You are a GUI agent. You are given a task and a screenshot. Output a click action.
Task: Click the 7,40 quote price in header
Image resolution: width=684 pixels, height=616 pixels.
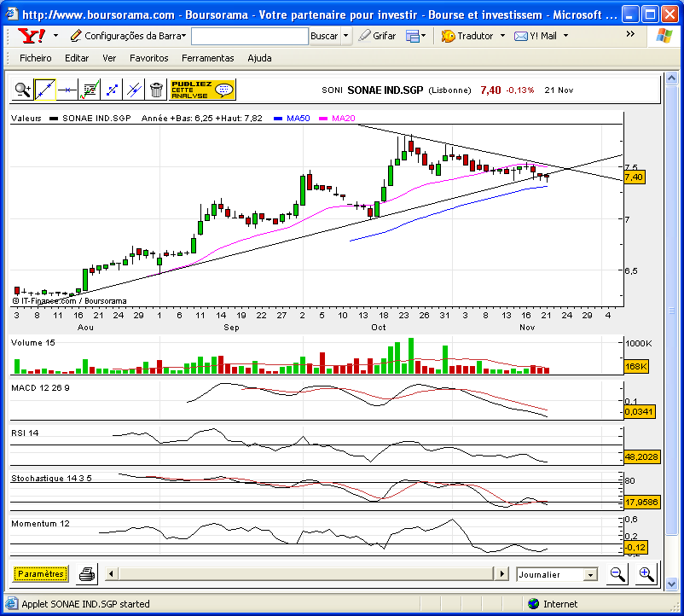tap(490, 90)
